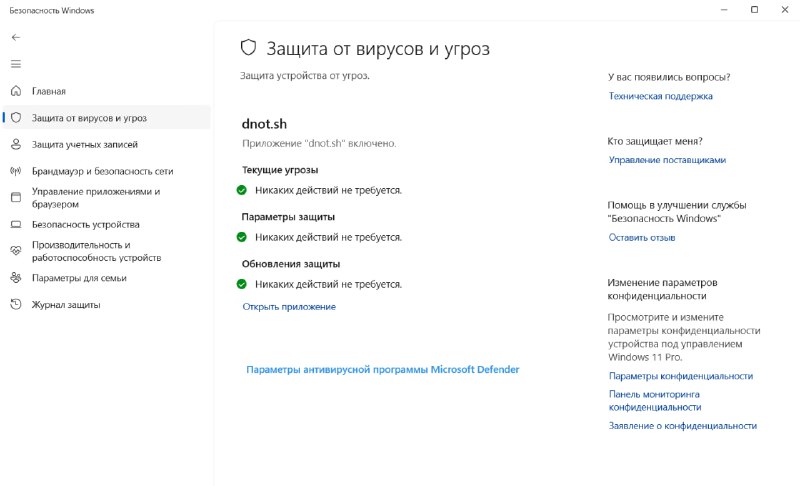The width and height of the screenshot is (800, 486).
Task: Click the Параметры для семьи family icon
Action: pyautogui.click(x=16, y=278)
